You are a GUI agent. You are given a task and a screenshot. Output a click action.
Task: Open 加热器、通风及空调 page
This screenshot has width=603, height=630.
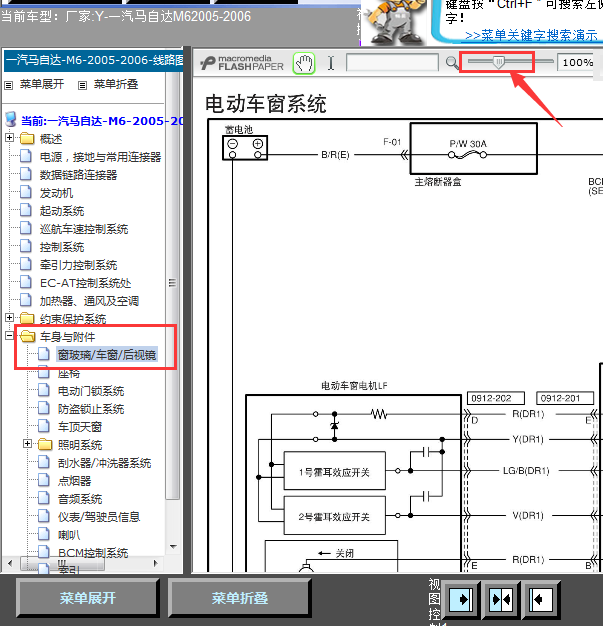pos(89,301)
